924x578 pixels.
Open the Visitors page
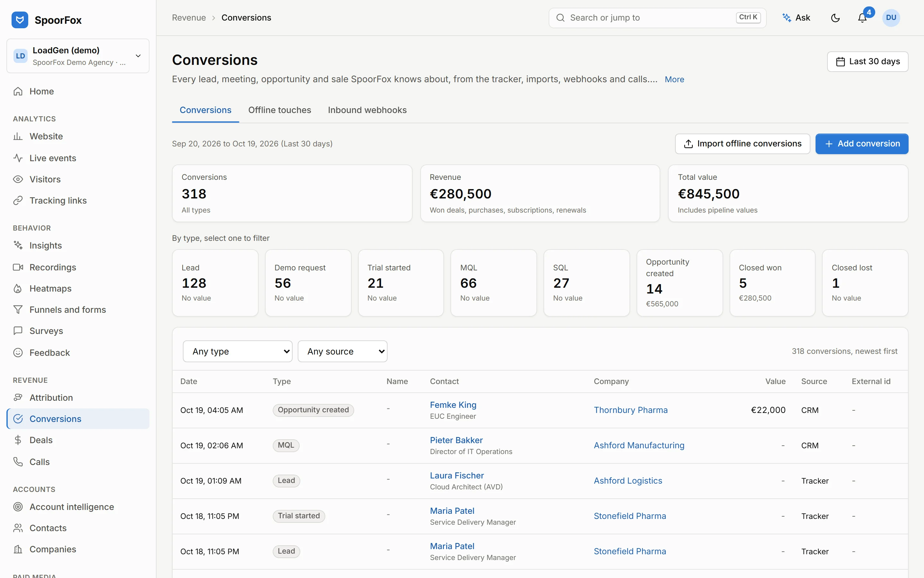point(78,179)
